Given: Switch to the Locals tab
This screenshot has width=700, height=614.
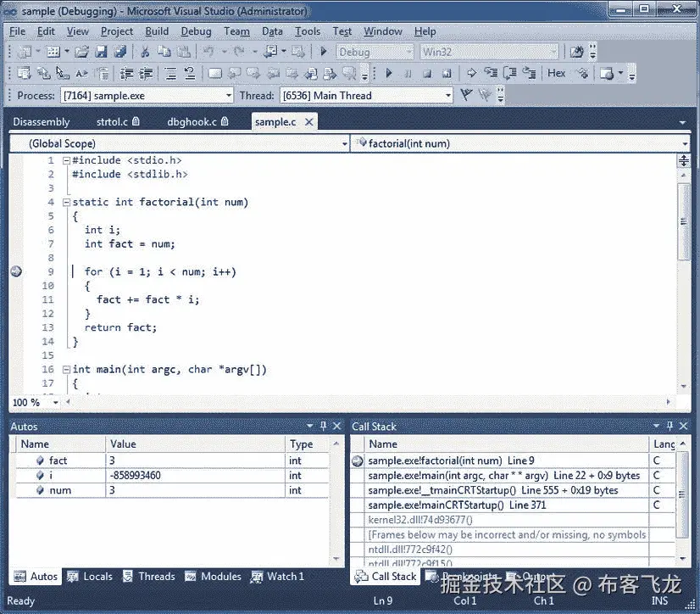Looking at the screenshot, I should coord(90,577).
